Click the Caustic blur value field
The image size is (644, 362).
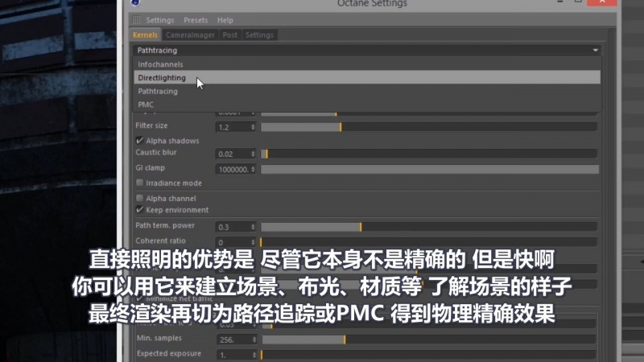tap(233, 154)
